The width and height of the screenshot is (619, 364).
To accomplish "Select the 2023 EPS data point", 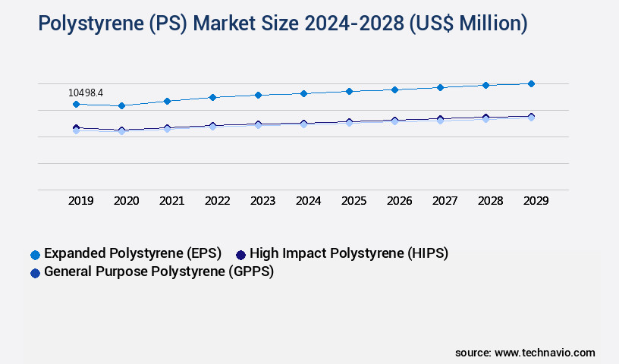I will point(258,95).
